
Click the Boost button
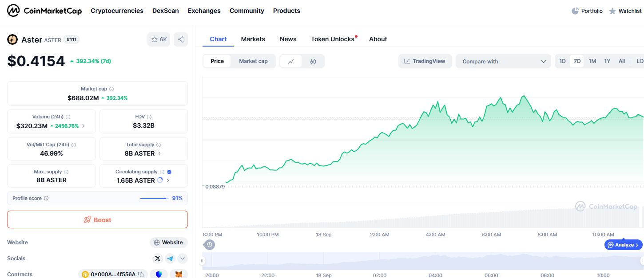(x=97, y=219)
